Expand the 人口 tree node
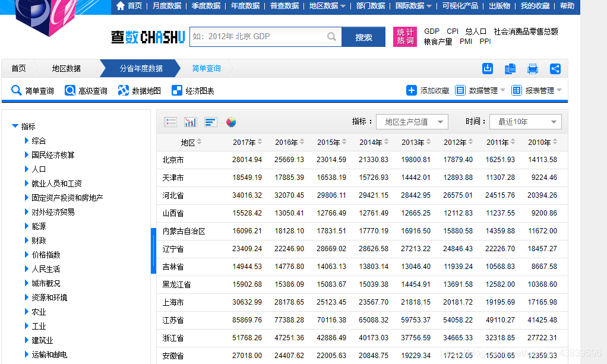The height and width of the screenshot is (364, 607). pyautogui.click(x=27, y=169)
